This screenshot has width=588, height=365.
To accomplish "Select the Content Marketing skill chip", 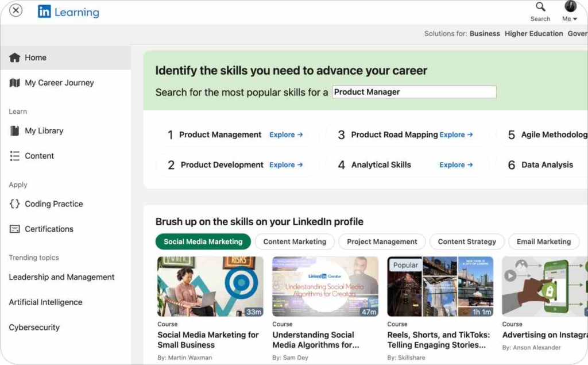I will point(295,241).
